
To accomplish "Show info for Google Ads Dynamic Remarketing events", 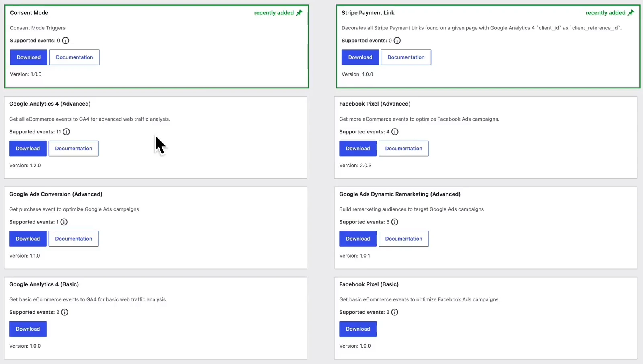I will pos(395,222).
